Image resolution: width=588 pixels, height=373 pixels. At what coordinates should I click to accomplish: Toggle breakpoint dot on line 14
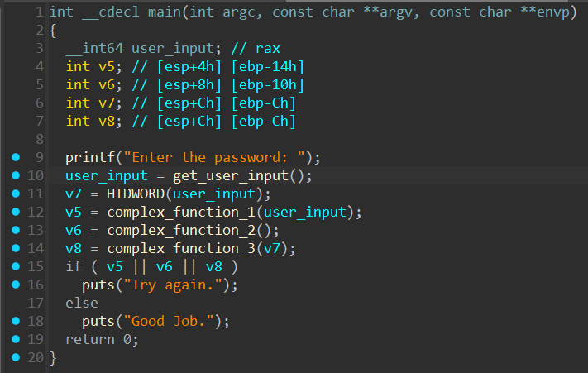(x=16, y=248)
